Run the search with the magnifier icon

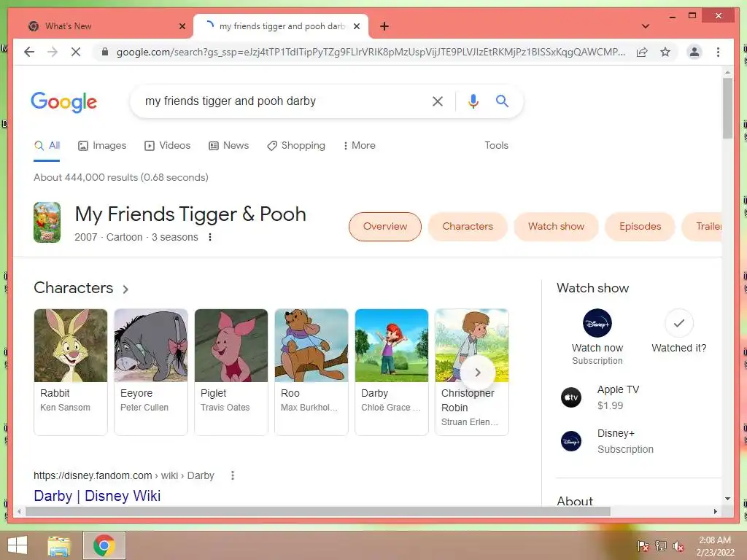point(502,101)
